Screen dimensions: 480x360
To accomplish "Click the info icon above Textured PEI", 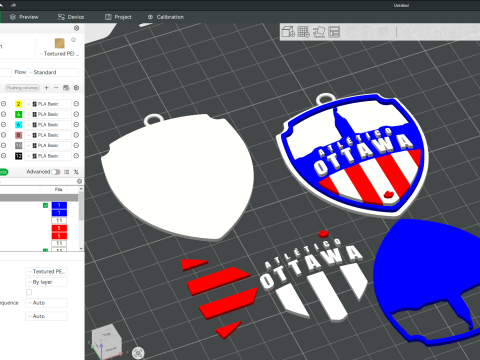I will pyautogui.click(x=73, y=40).
